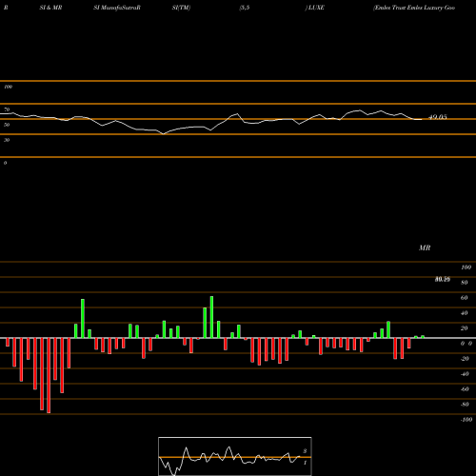Click the RSI panel 70 axis label
This screenshot has height=476, width=476.
click(7, 109)
